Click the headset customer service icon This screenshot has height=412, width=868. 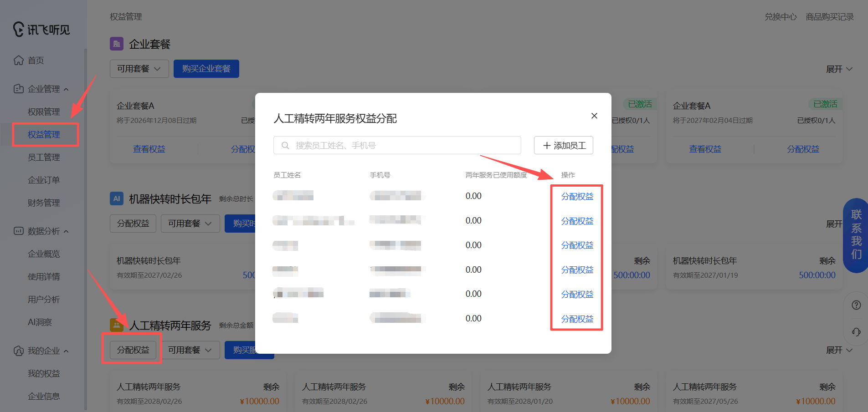click(x=856, y=332)
